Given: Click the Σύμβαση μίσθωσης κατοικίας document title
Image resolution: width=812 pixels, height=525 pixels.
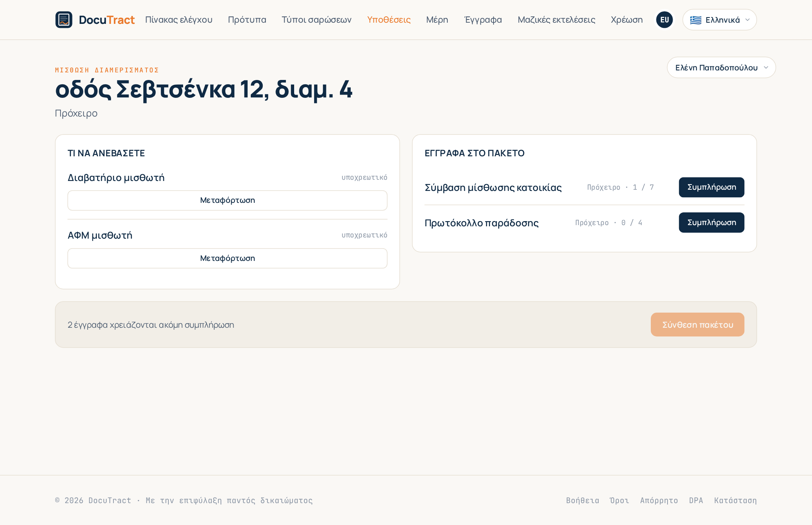Looking at the screenshot, I should click(x=493, y=187).
